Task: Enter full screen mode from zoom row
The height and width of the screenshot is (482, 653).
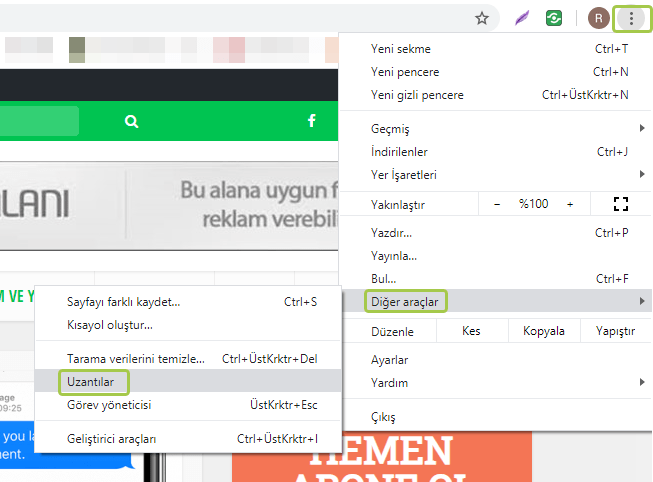Action: click(621, 204)
